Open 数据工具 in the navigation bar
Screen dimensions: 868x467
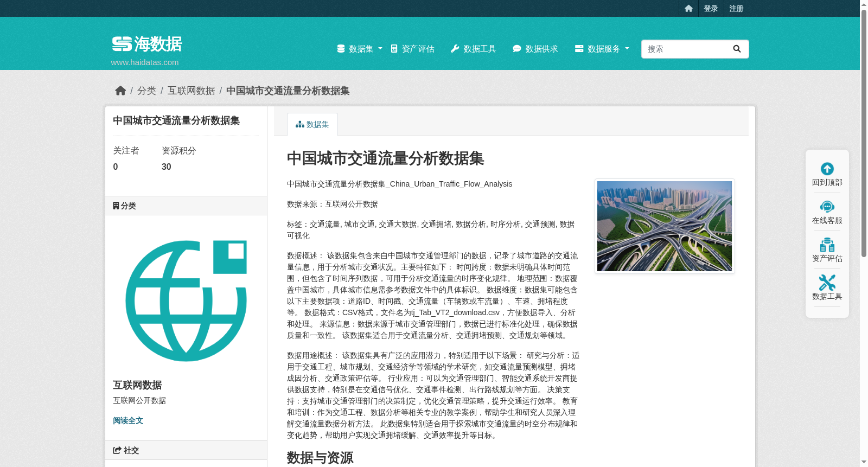point(474,49)
